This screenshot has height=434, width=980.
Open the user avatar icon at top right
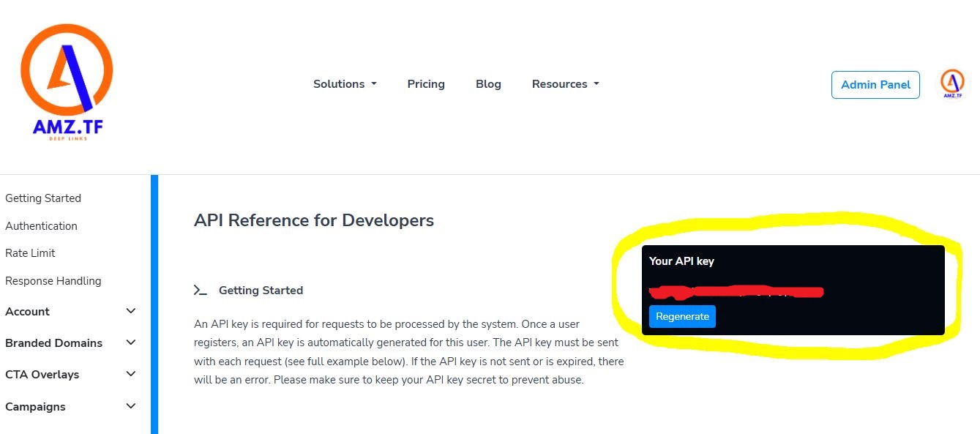click(x=951, y=84)
